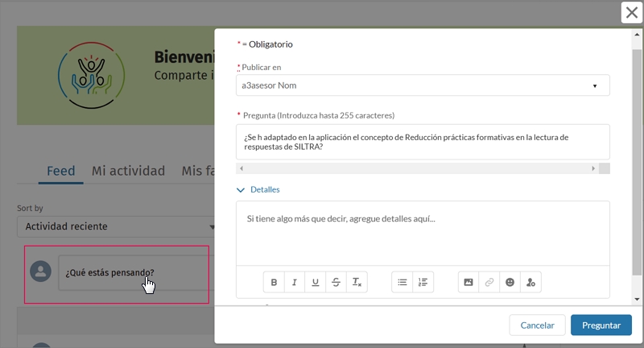
Task: Click the Pregunta text field
Action: coord(423,142)
